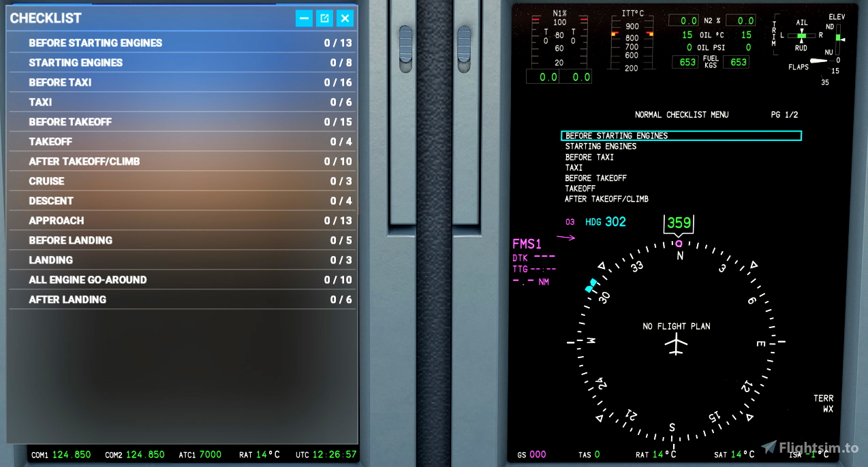Minimize the CHECKLIST window

point(304,18)
